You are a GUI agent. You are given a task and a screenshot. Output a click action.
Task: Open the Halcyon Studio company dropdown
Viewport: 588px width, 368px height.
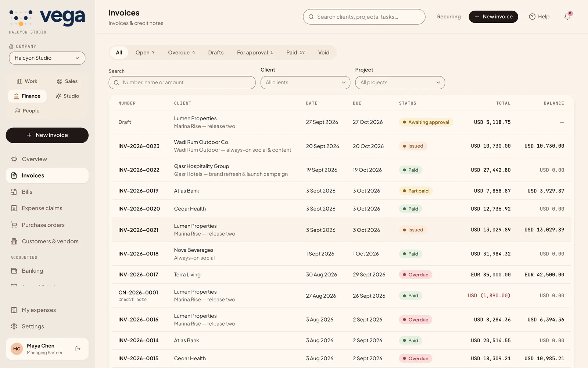pos(47,58)
